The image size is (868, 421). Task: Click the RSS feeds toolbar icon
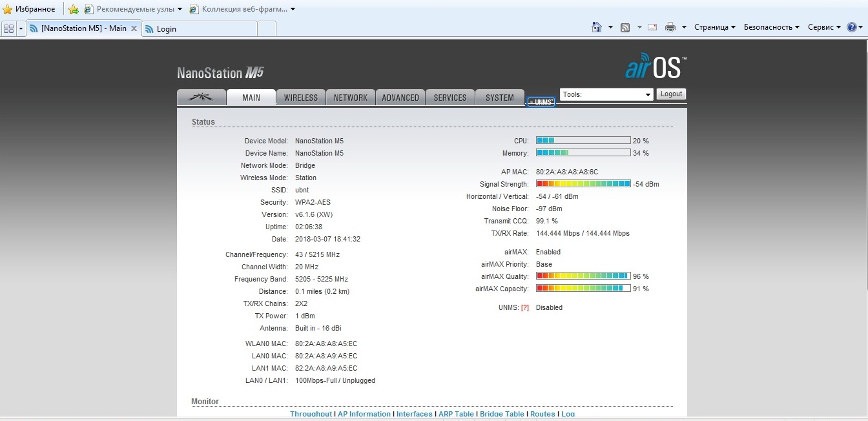(625, 27)
